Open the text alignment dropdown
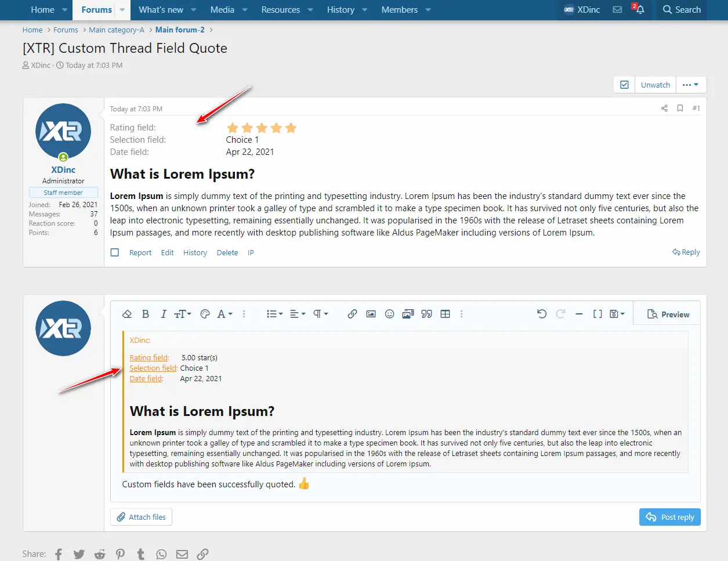This screenshot has width=728, height=561. 298,314
